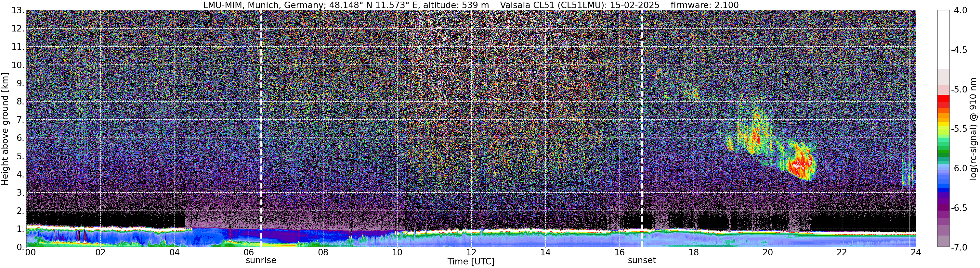
Task: Click the y-axis tick label 6.
Action: (20, 138)
